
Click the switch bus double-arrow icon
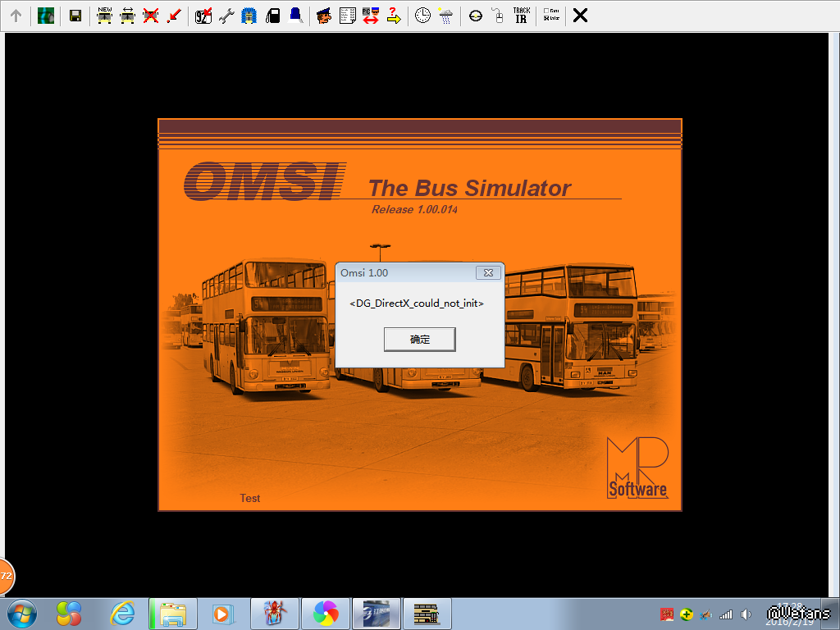127,16
